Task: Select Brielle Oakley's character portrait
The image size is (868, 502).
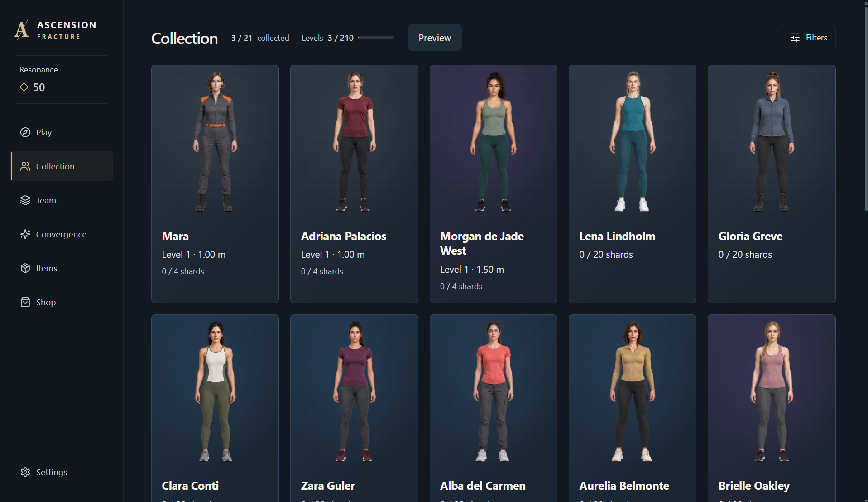Action: pyautogui.click(x=772, y=391)
